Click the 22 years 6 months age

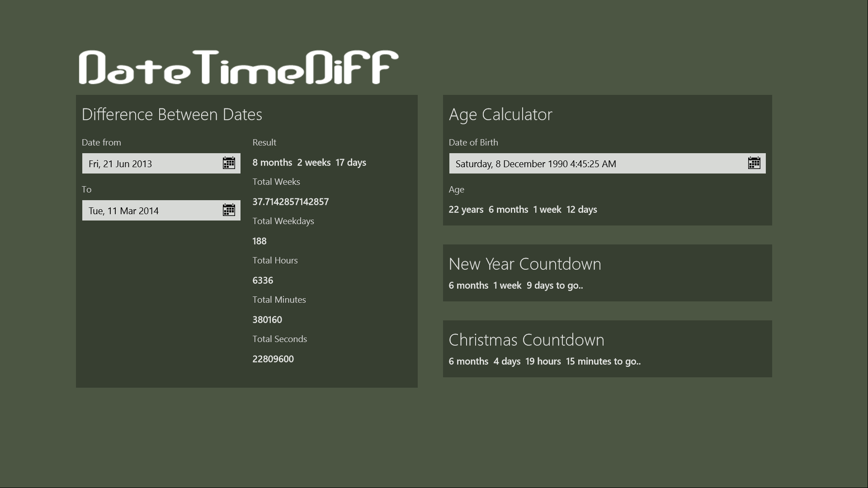point(523,210)
